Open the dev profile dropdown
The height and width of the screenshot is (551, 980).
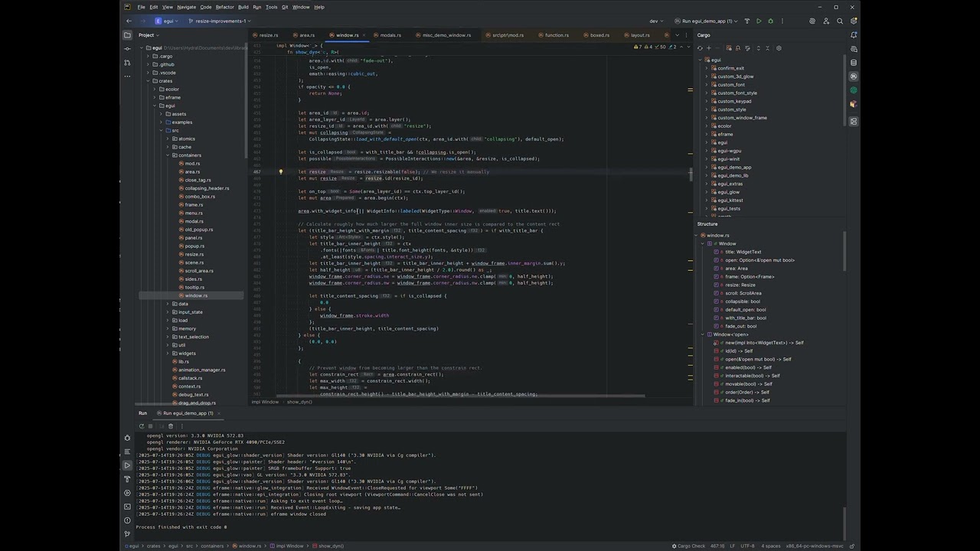[x=656, y=21]
